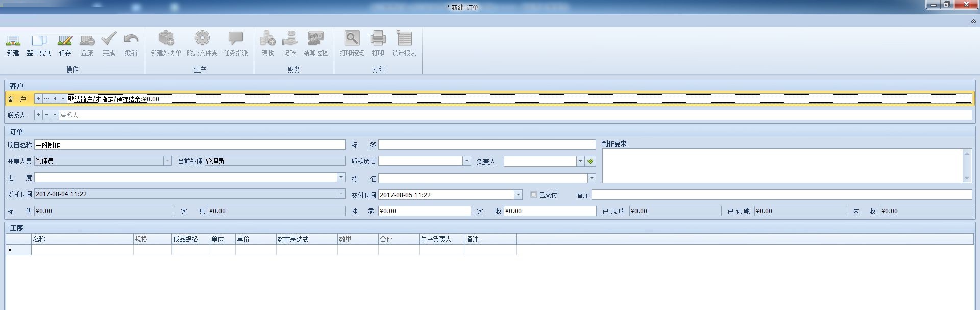Click the 规格 column header
980x310 pixels.
pos(153,239)
